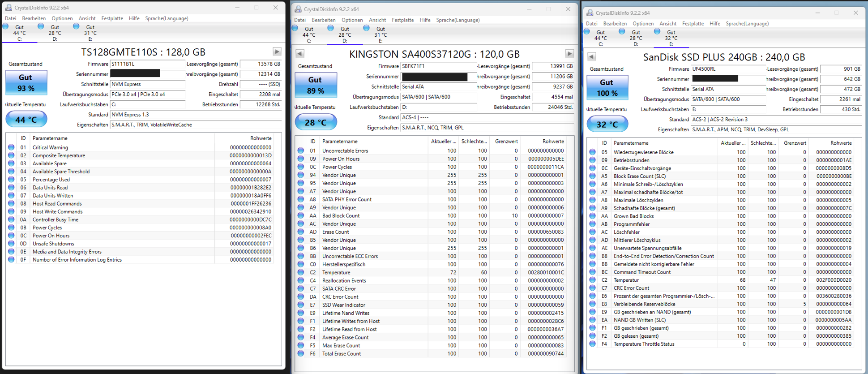Select Verbleibende Reserveblöcke row
Image resolution: width=868 pixels, height=374 pixels.
point(721,304)
